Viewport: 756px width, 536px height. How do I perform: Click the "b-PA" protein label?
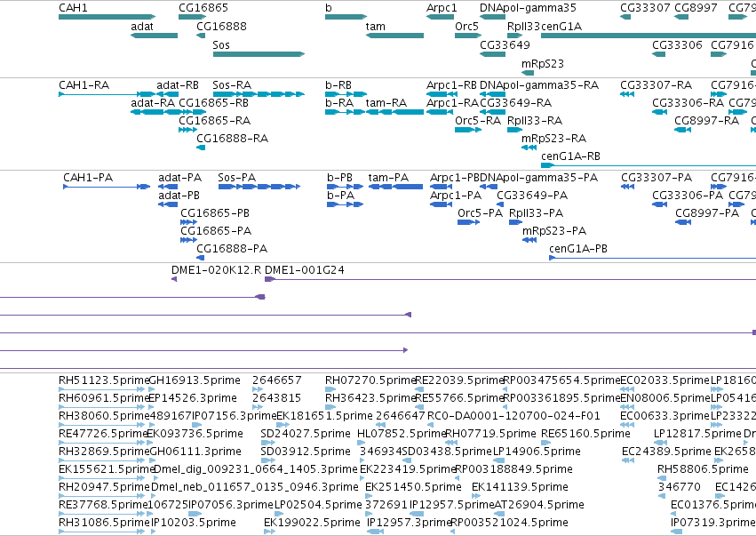(x=340, y=196)
